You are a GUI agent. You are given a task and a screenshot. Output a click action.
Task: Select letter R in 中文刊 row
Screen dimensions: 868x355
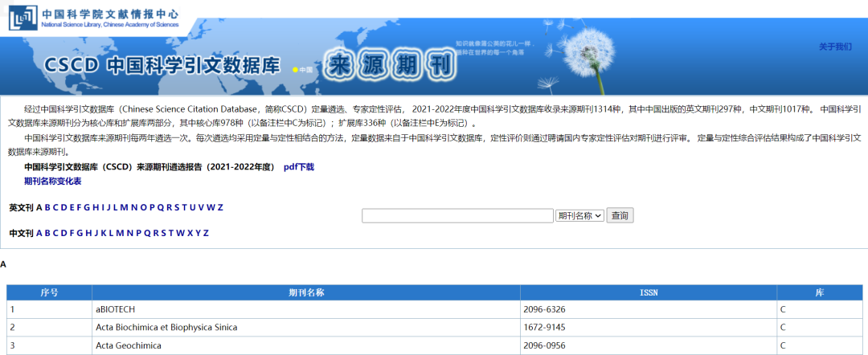click(x=156, y=233)
